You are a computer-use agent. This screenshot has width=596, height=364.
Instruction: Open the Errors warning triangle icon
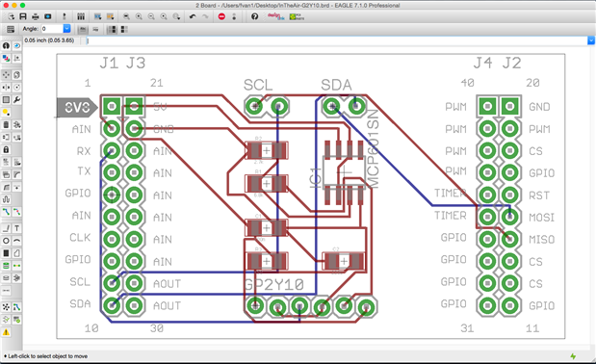click(x=6, y=332)
